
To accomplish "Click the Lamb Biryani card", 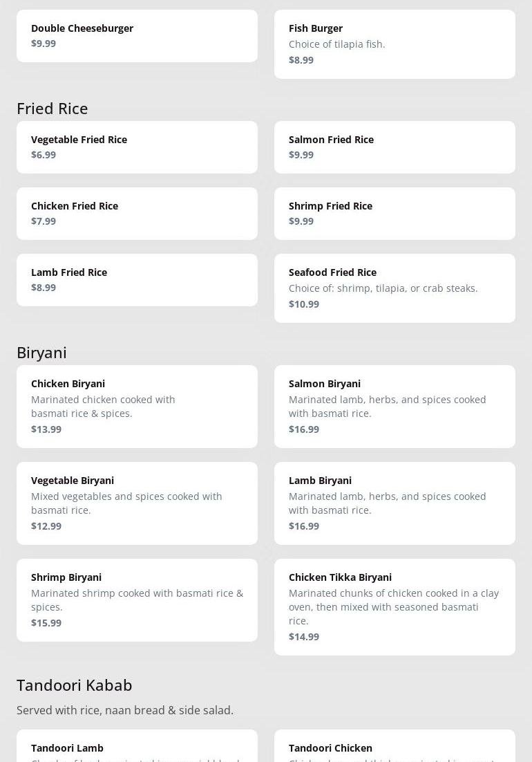I will [x=395, y=503].
